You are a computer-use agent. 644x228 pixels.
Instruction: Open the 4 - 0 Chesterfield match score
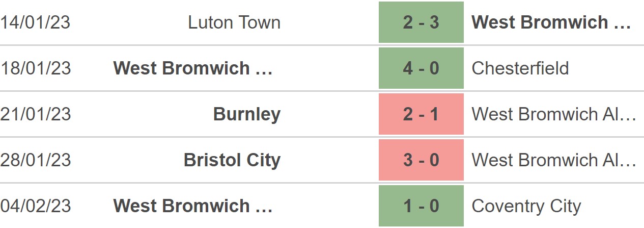click(x=421, y=68)
